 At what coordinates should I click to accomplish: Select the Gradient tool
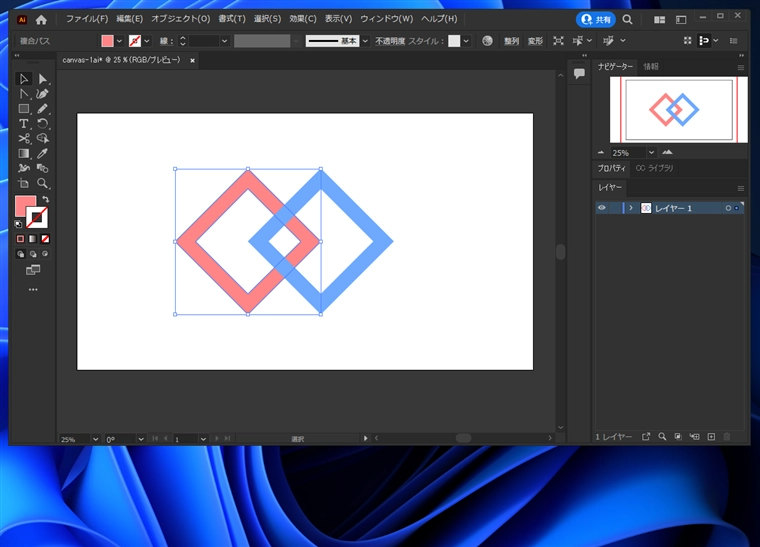23,154
